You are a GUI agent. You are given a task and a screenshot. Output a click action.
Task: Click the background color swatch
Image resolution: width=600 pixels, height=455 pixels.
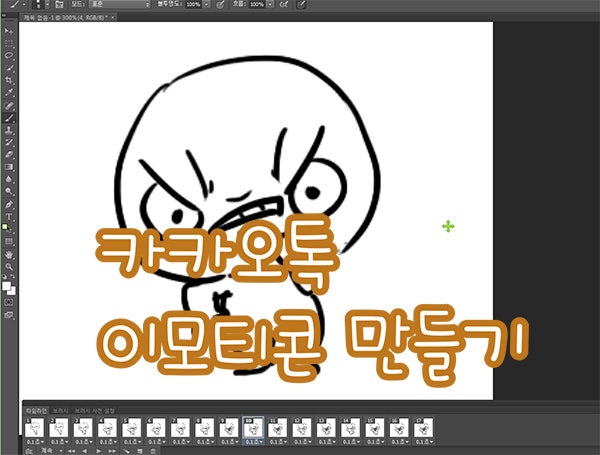[12, 291]
